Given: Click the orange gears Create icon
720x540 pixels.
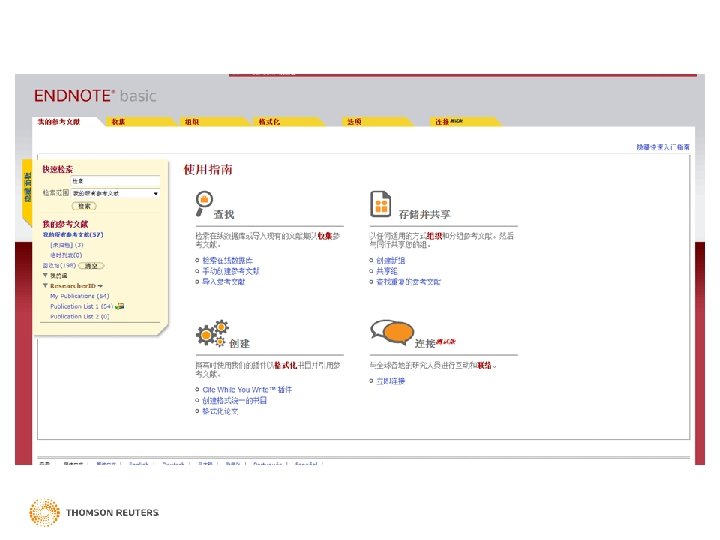Looking at the screenshot, I should [x=212, y=333].
